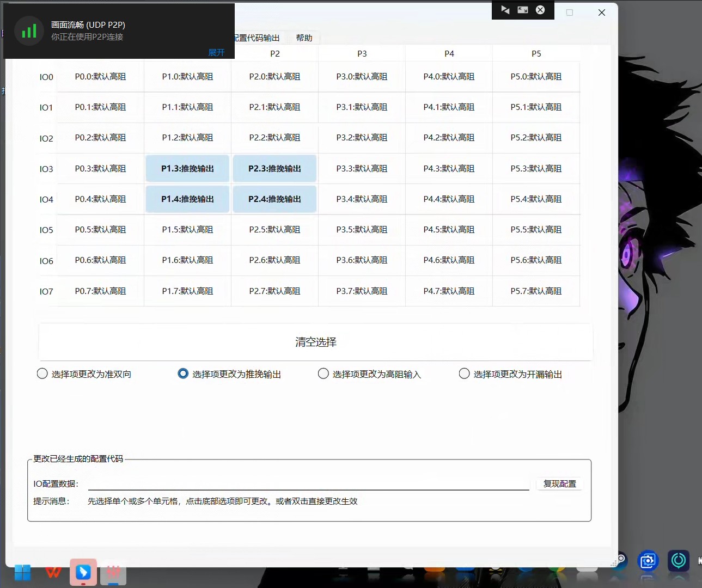The height and width of the screenshot is (588, 702).
Task: Select cell P3.7:默认高阻
Action: (x=362, y=291)
